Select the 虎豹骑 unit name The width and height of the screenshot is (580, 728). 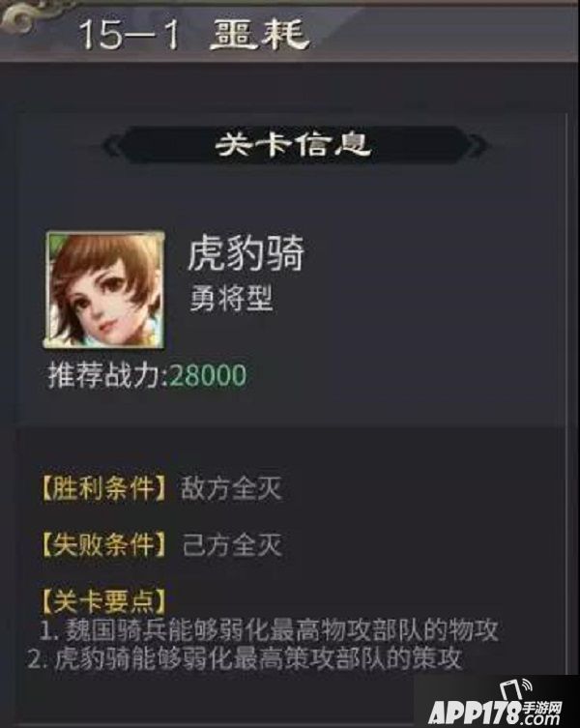[x=246, y=253]
